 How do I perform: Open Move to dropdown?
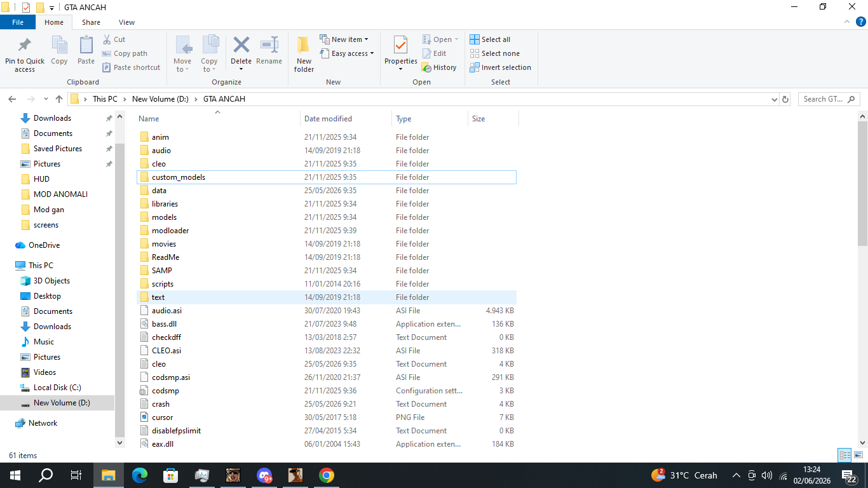pos(182,65)
